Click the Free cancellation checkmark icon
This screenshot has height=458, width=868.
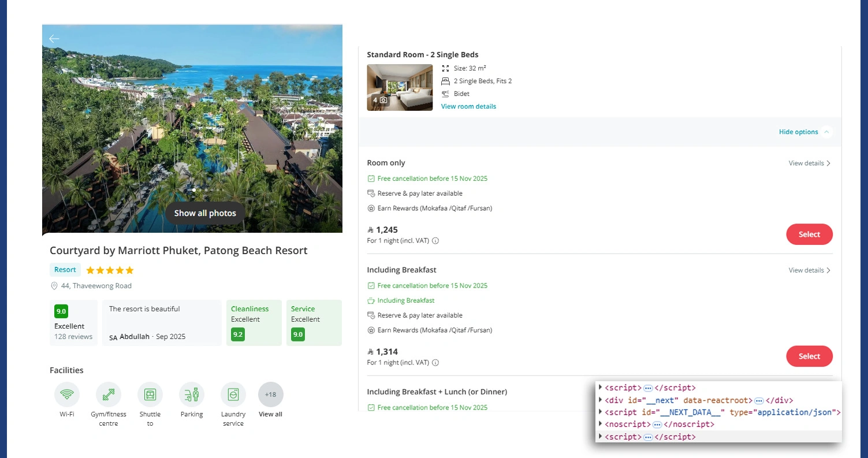(370, 178)
